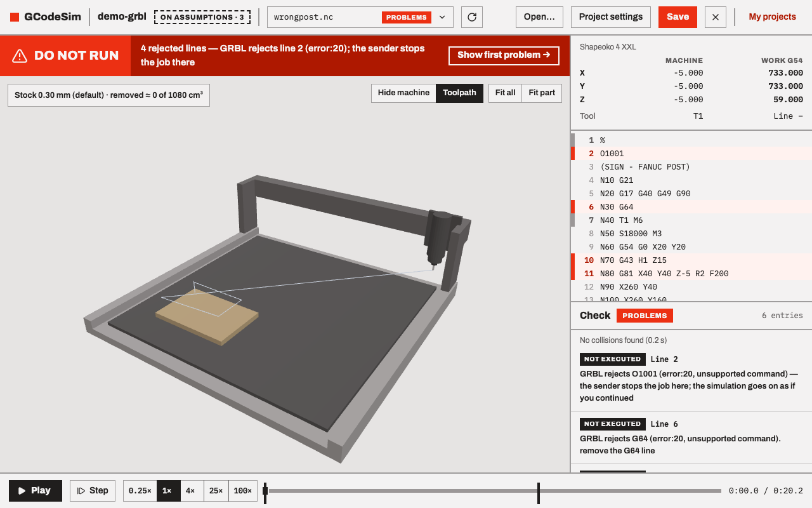Screen dimensions: 812x508
Task: Select G-code line 10 N70 G43 H1 Z15
Action: [691, 260]
